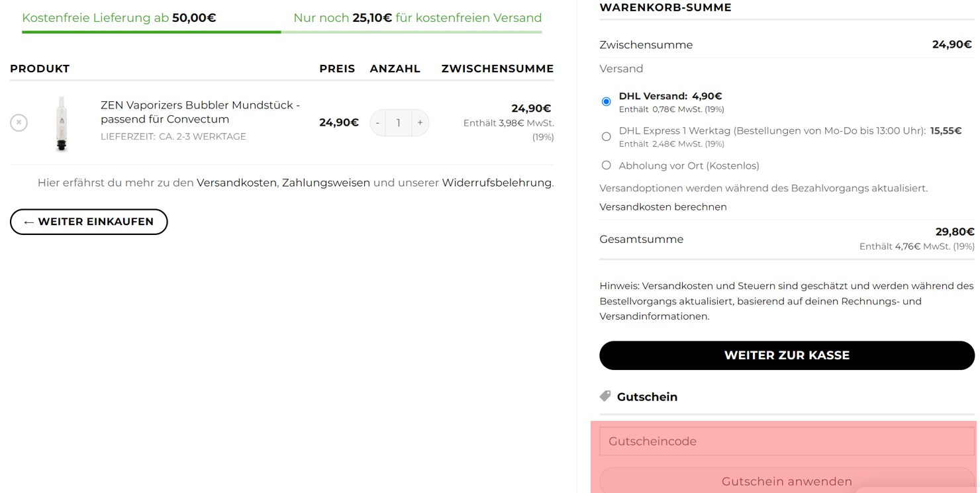Click the 'Lieferzeit: ca. 2-3 Werktage' text
The height and width of the screenshot is (493, 980).
coord(173,136)
